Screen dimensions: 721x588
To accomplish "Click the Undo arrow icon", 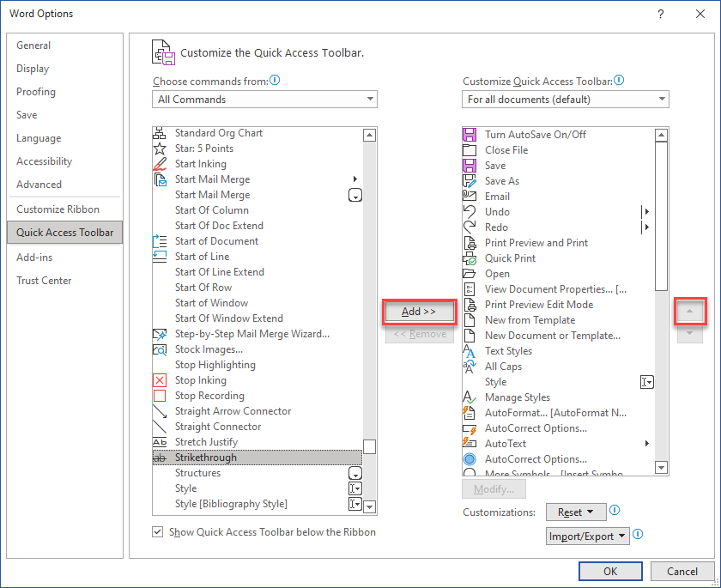I will [470, 212].
